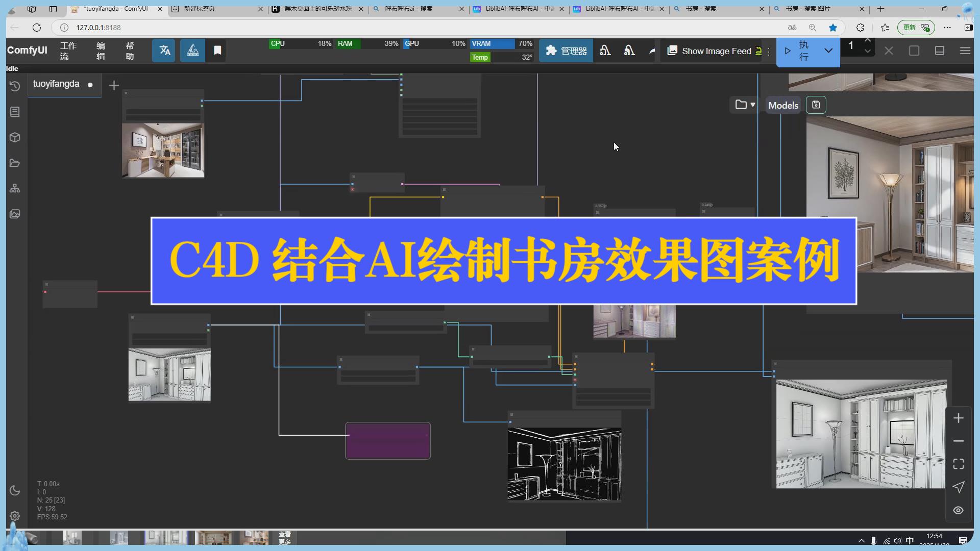Click the zoom magnifier icon in address bar

(x=812, y=28)
